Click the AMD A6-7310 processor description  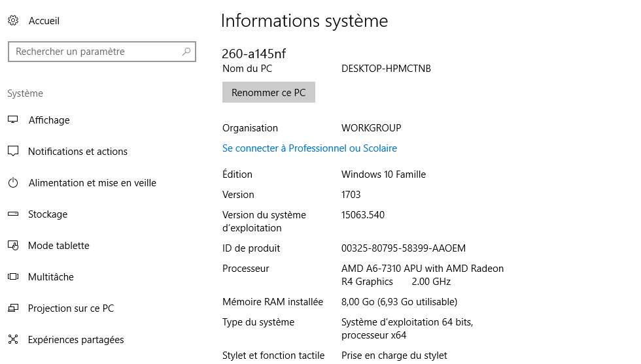click(x=422, y=275)
